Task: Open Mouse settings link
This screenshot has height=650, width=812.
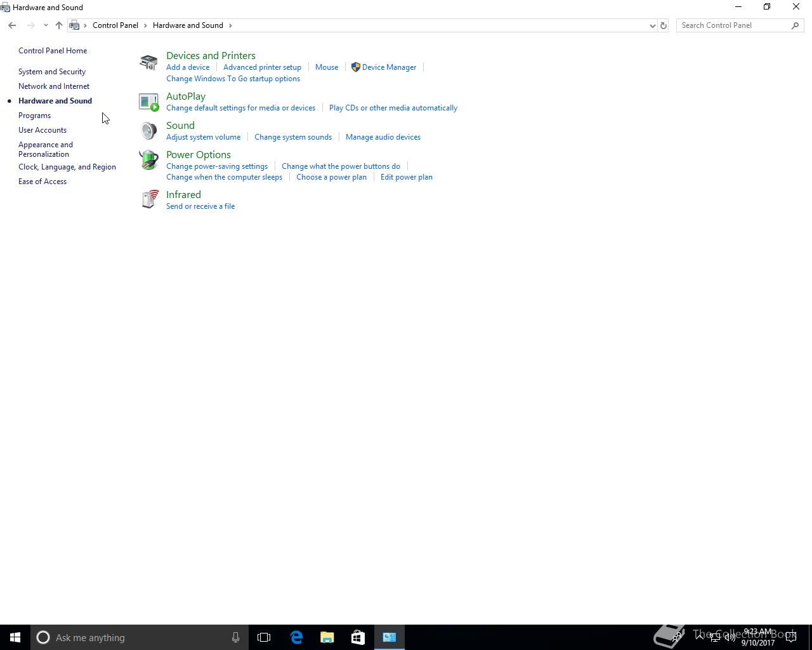Action: 327,67
